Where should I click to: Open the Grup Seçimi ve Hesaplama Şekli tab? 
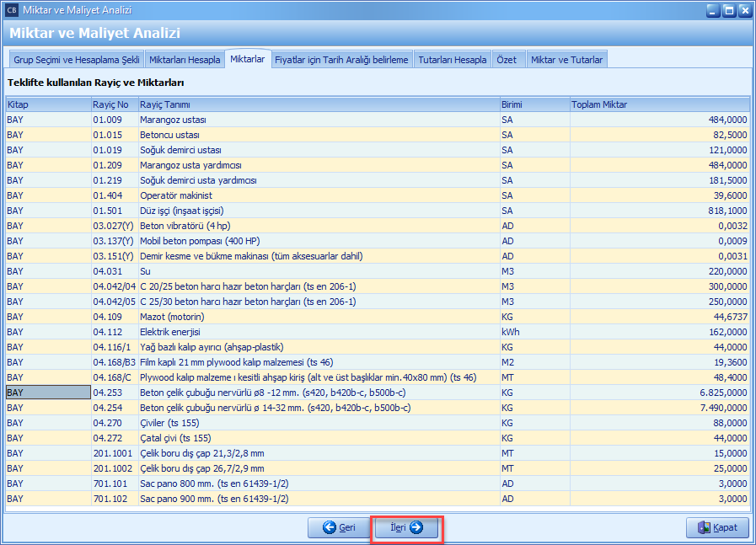[x=76, y=60]
